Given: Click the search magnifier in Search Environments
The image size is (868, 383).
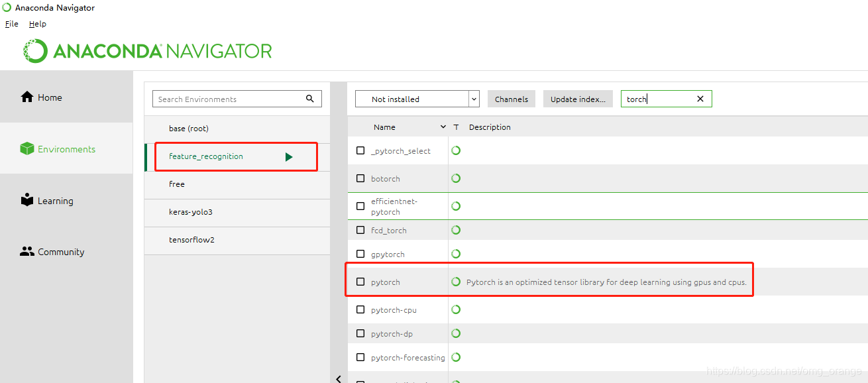Looking at the screenshot, I should (310, 99).
